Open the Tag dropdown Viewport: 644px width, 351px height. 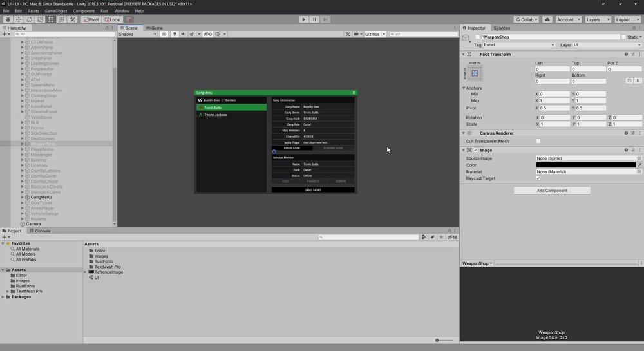pyautogui.click(x=519, y=44)
